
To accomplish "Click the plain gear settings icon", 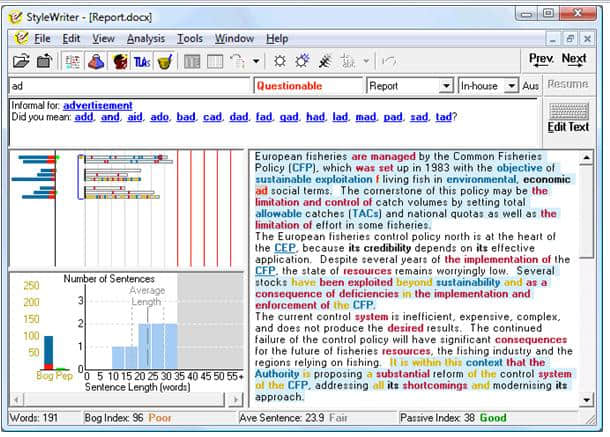I will [x=280, y=61].
